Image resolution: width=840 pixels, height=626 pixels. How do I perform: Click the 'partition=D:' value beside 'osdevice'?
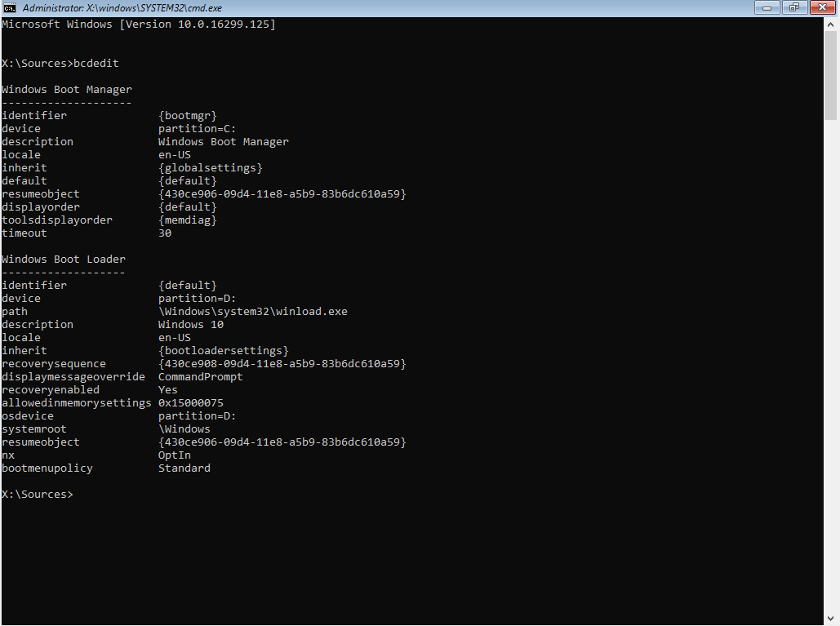pos(198,416)
